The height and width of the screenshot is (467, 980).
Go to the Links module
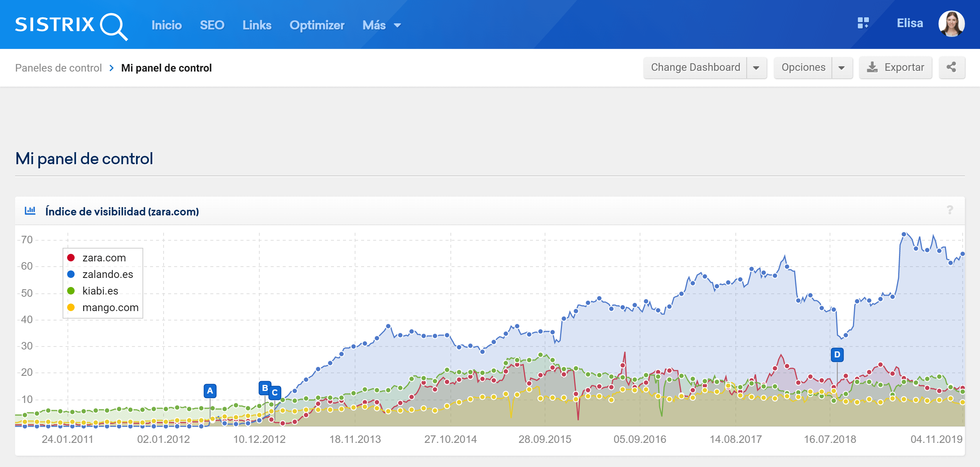(x=257, y=25)
